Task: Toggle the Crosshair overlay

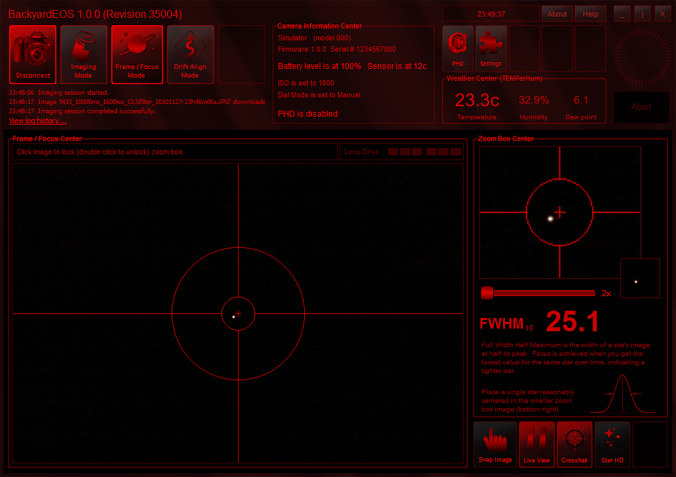Action: point(574,444)
